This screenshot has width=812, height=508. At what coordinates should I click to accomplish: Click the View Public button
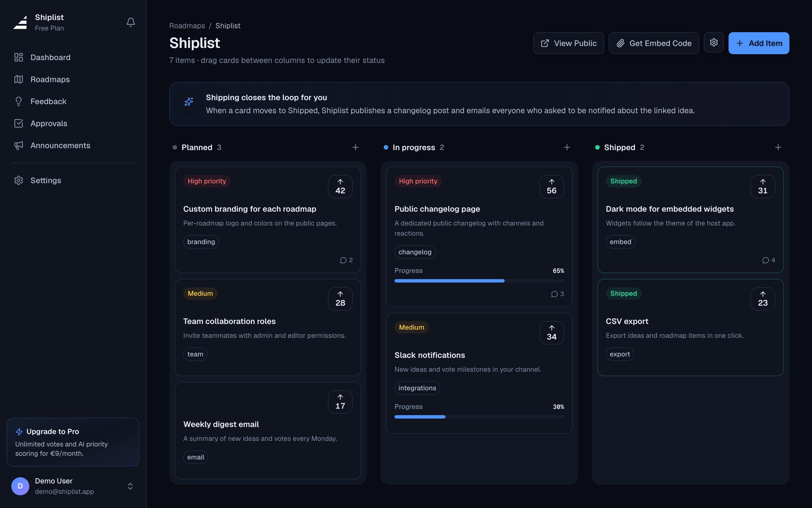(568, 43)
